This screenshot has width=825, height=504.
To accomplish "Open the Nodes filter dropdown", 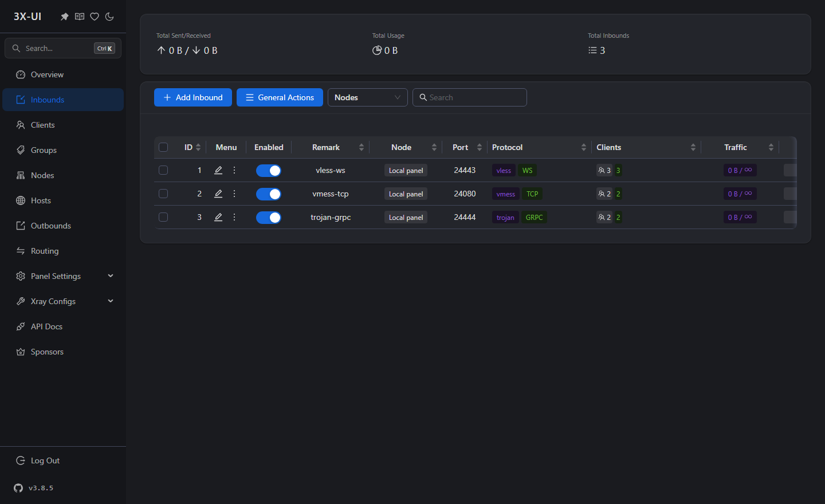I will 368,97.
